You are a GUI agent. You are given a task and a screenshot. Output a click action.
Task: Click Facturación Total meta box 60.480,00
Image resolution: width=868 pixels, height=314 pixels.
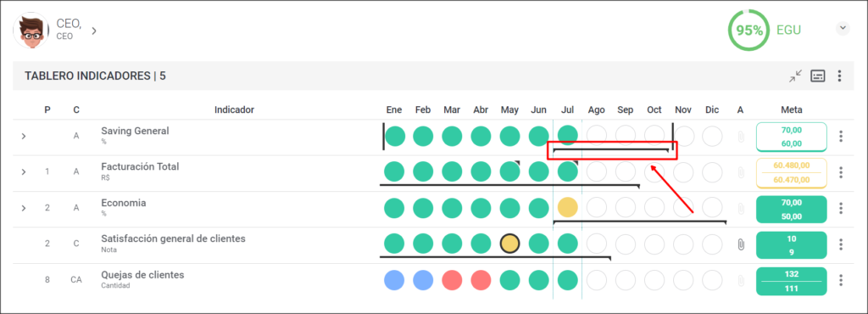pyautogui.click(x=791, y=173)
